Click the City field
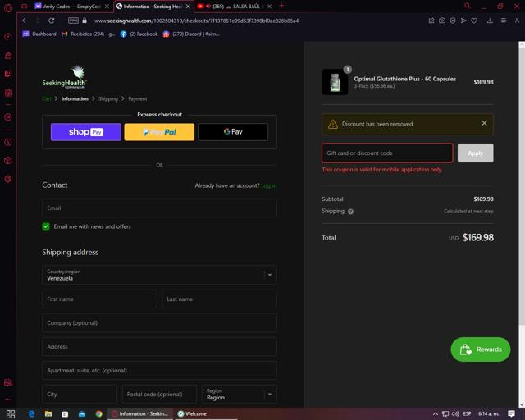 (x=80, y=395)
